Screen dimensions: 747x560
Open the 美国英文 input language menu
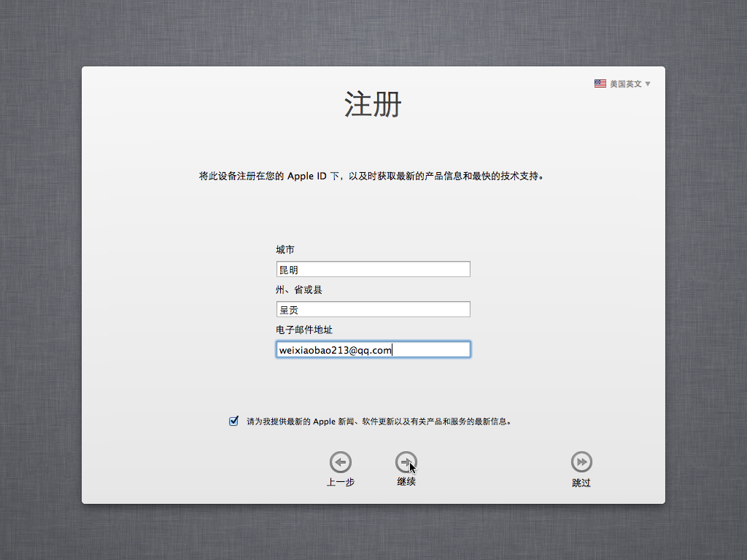(625, 84)
